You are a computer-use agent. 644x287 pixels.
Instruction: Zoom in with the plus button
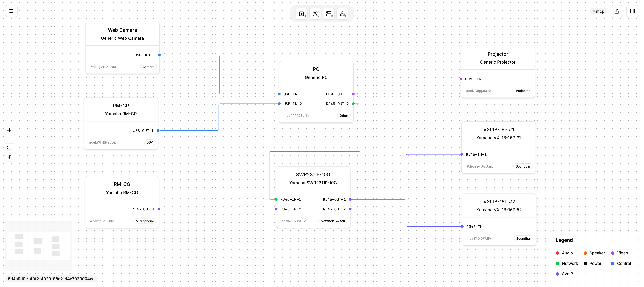click(9, 130)
